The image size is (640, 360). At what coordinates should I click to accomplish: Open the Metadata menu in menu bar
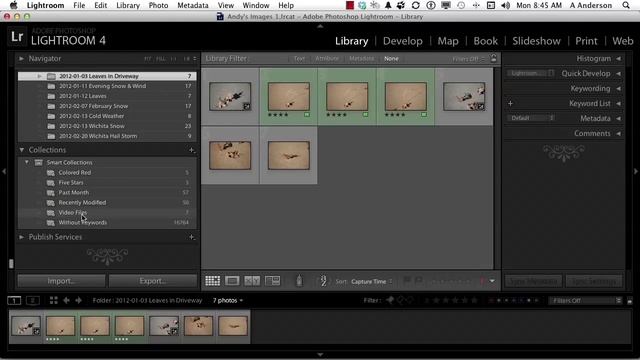(x=193, y=5)
